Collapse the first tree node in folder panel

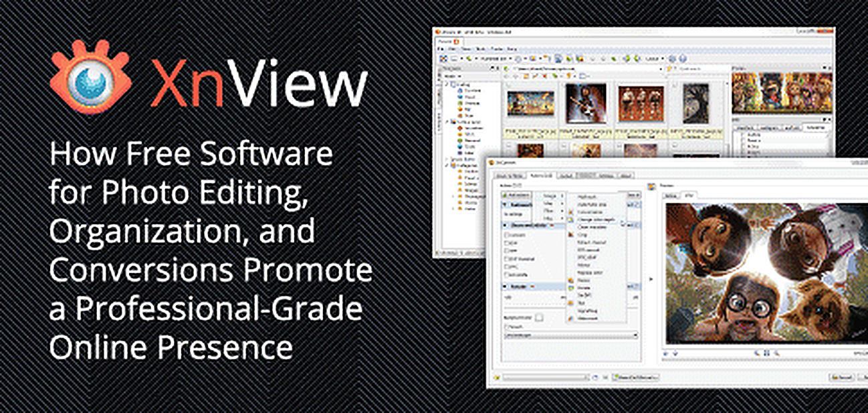coord(447,84)
